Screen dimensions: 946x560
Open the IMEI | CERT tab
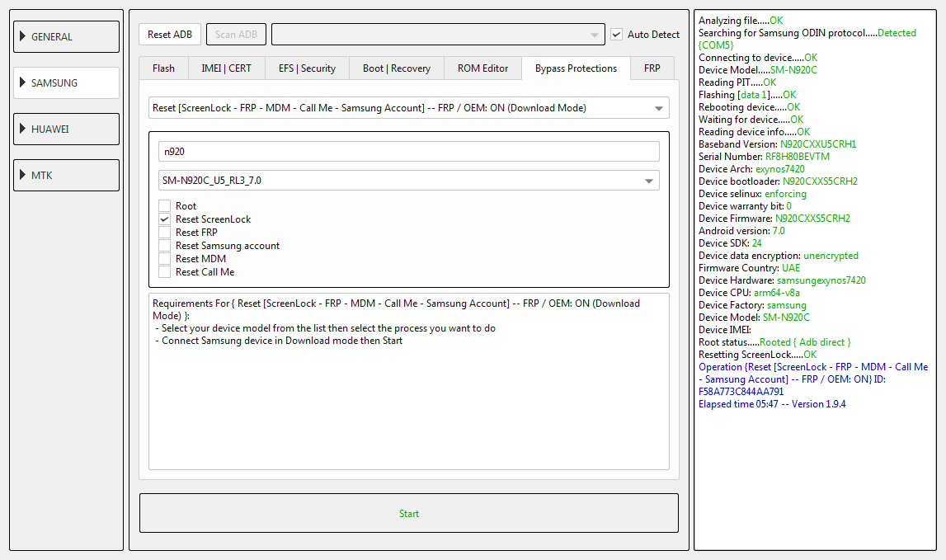click(x=227, y=68)
